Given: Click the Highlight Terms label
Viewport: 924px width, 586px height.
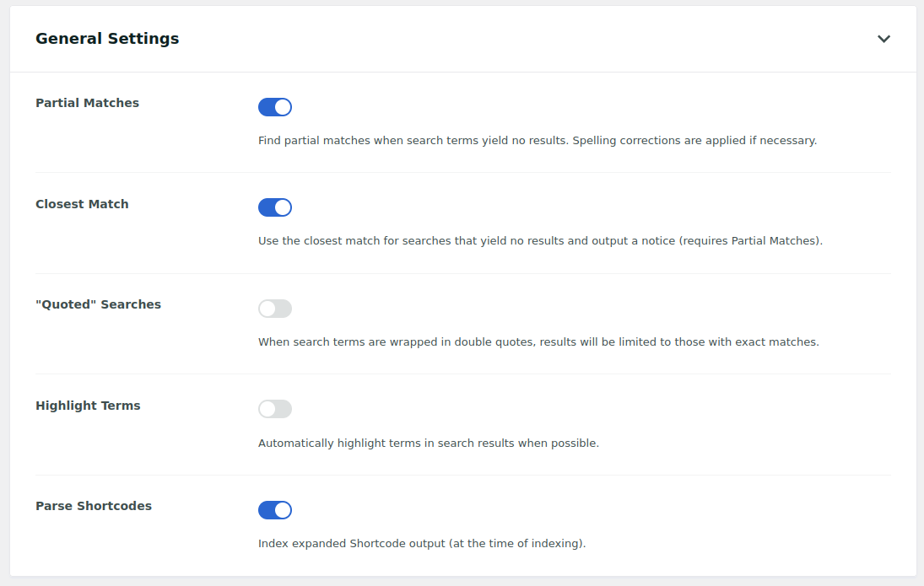Looking at the screenshot, I should coord(88,406).
